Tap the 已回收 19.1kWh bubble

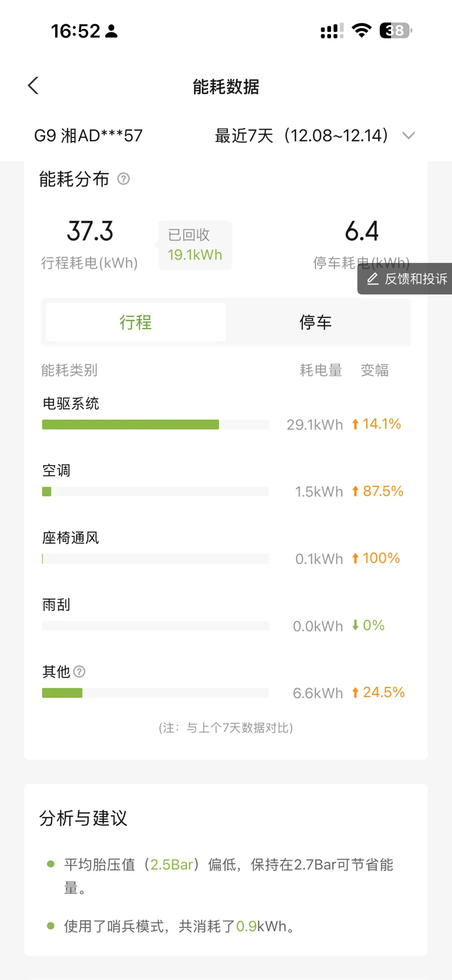[x=195, y=245]
